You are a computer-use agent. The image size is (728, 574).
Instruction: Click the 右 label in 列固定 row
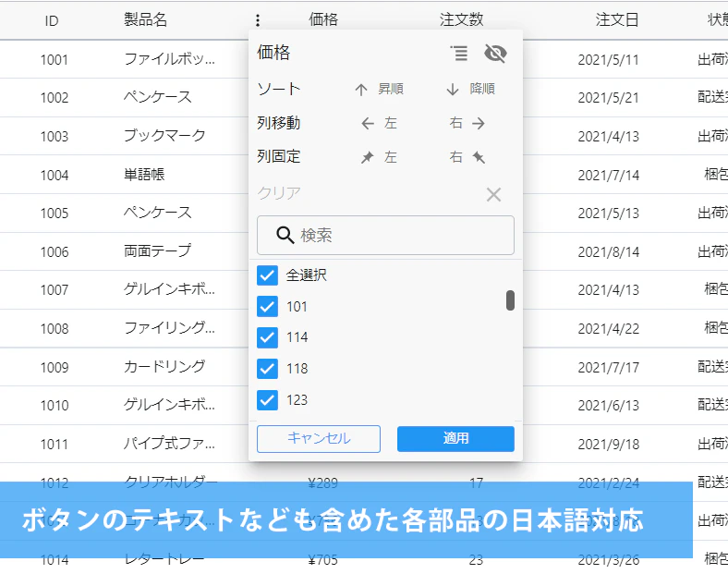tap(456, 157)
